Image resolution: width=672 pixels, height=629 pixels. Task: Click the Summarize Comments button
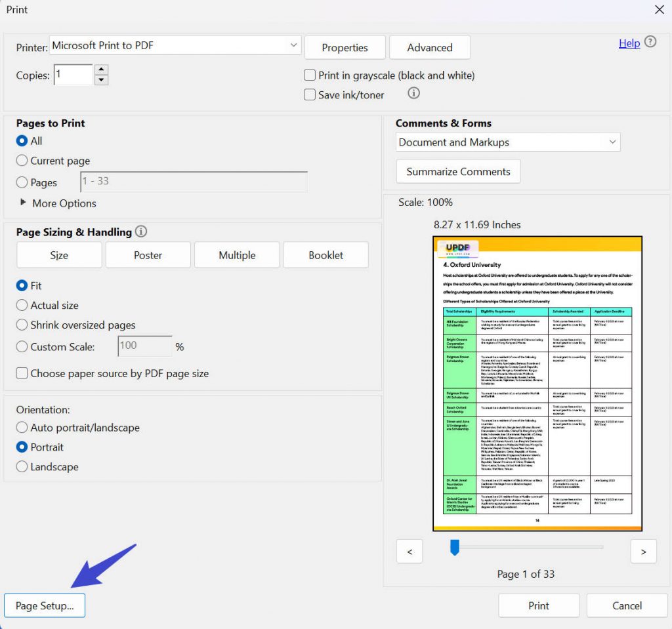(458, 171)
